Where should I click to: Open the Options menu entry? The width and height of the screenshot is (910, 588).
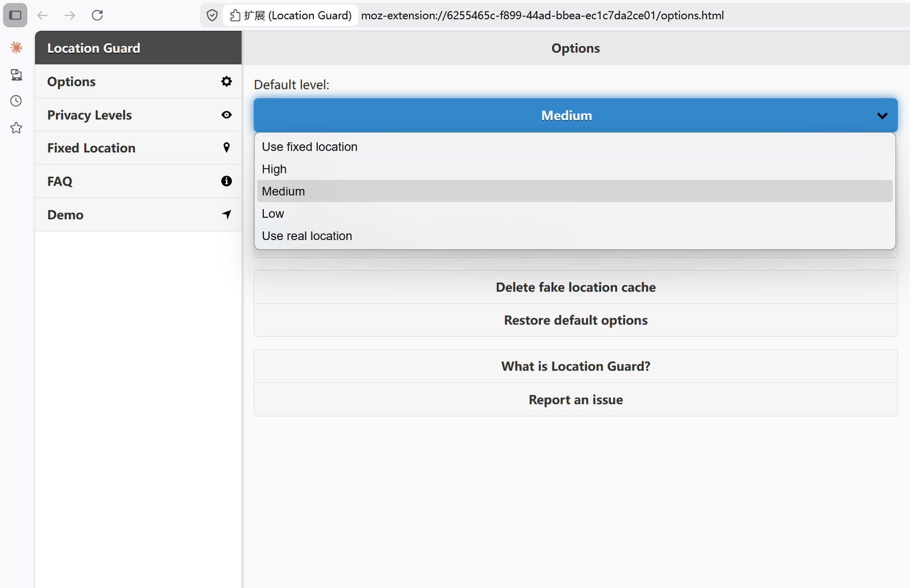(138, 81)
